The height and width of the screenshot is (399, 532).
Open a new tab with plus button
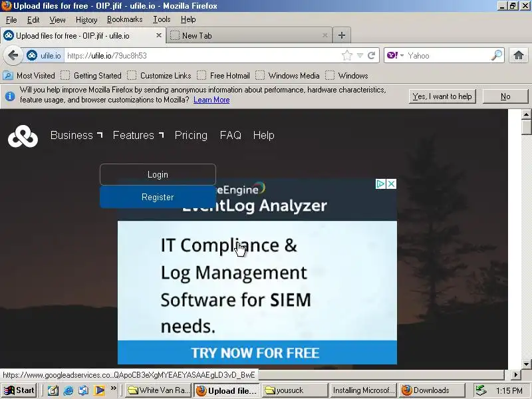pyautogui.click(x=342, y=35)
